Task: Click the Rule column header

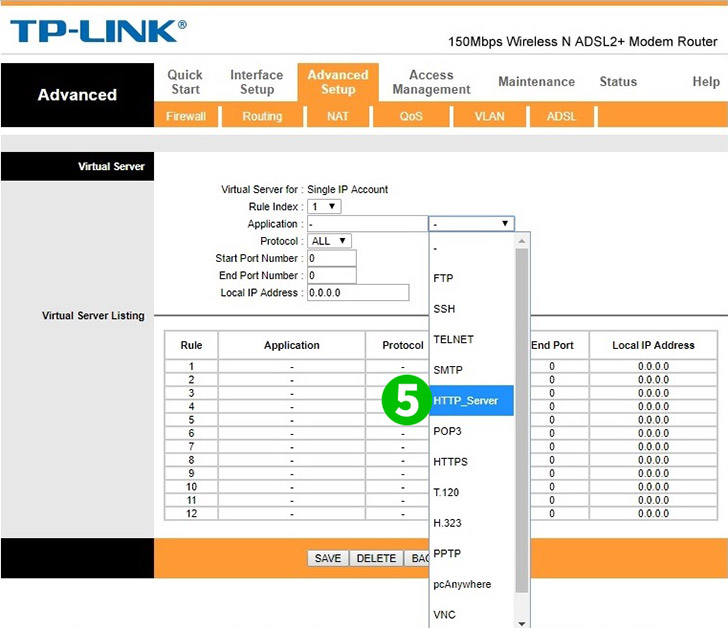Action: pos(191,345)
